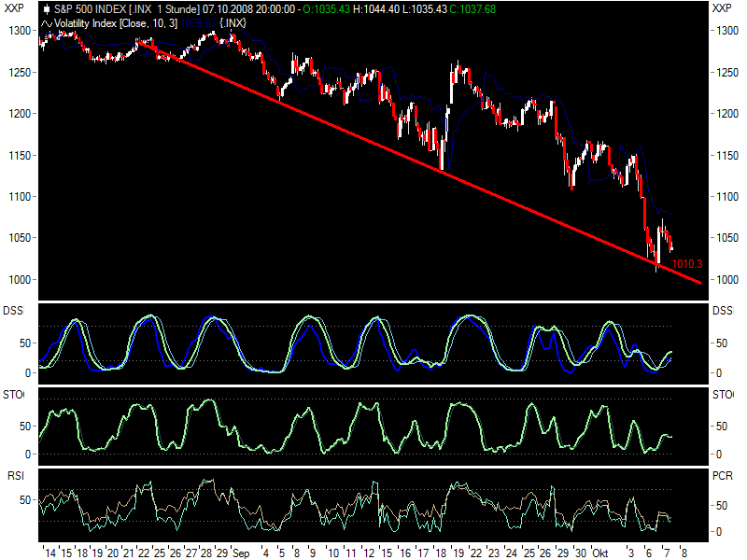Click date label 30 on the time axis
This screenshot has width=747, height=560.
[x=581, y=553]
